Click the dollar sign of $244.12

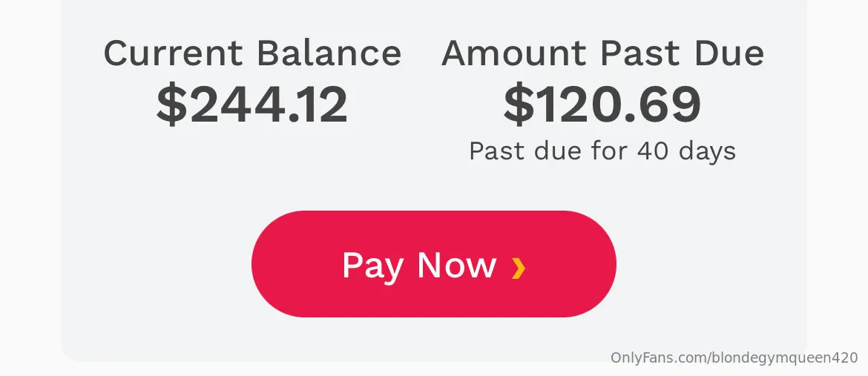[x=172, y=105]
